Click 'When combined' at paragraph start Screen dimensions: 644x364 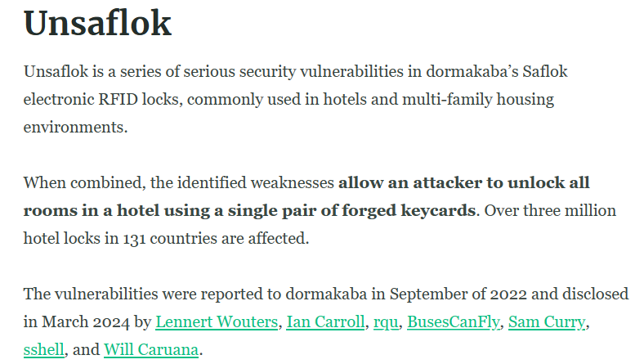click(x=84, y=182)
